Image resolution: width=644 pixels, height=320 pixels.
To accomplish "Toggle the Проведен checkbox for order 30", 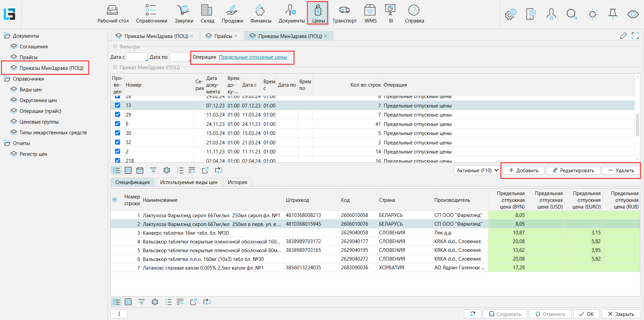I will tap(117, 133).
